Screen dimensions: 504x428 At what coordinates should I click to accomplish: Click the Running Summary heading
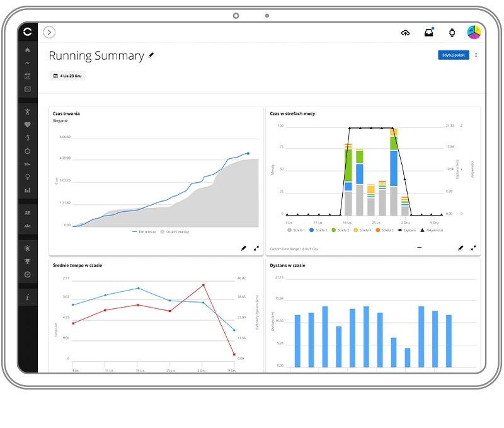tap(96, 55)
